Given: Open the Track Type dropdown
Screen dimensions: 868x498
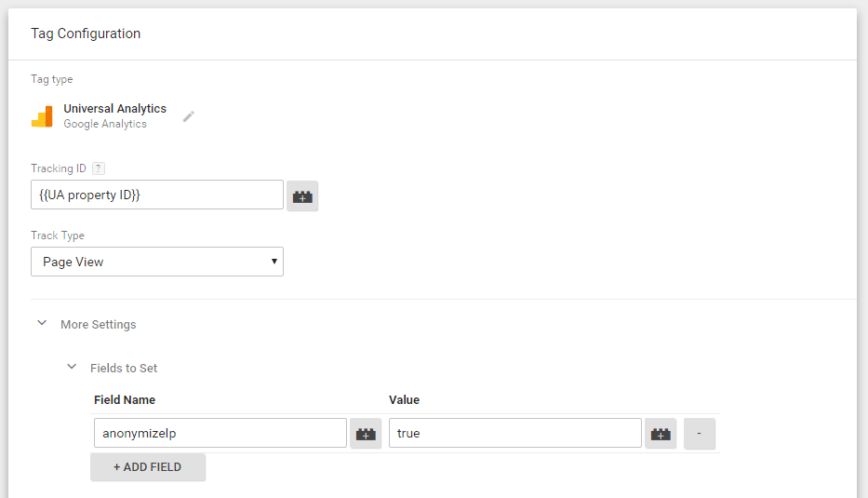Looking at the screenshot, I should (x=157, y=262).
